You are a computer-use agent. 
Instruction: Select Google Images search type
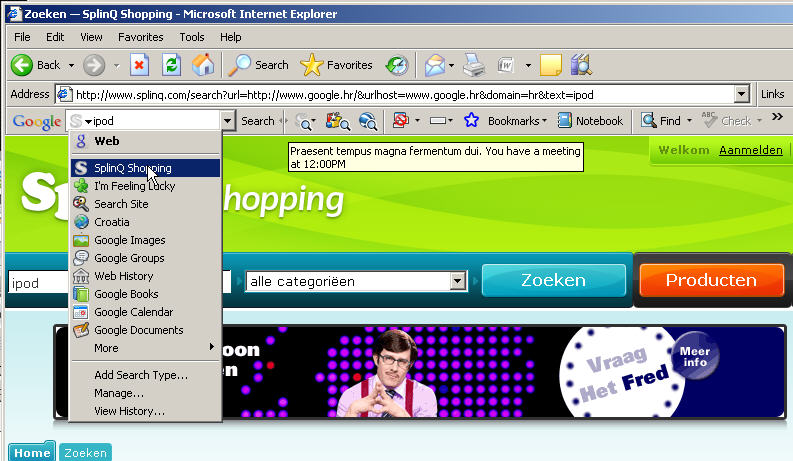tap(145, 240)
